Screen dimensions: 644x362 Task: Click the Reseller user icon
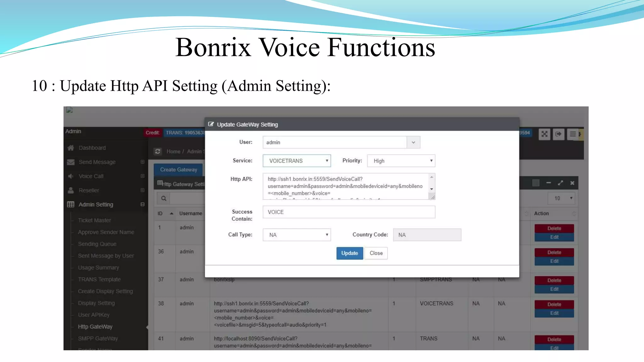click(x=71, y=190)
